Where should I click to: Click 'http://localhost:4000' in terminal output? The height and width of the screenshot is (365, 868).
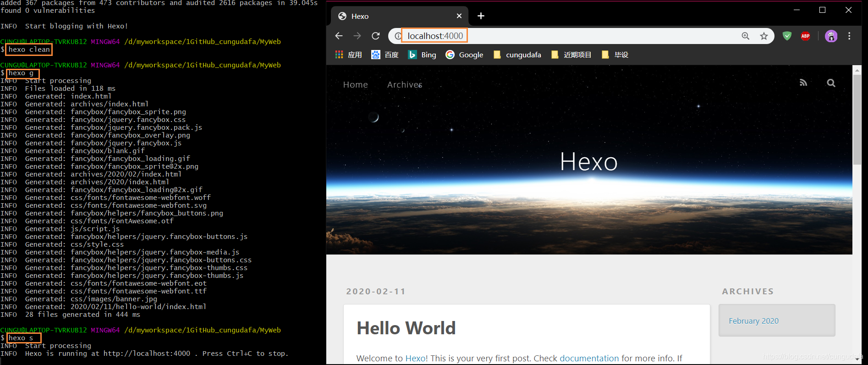147,354
